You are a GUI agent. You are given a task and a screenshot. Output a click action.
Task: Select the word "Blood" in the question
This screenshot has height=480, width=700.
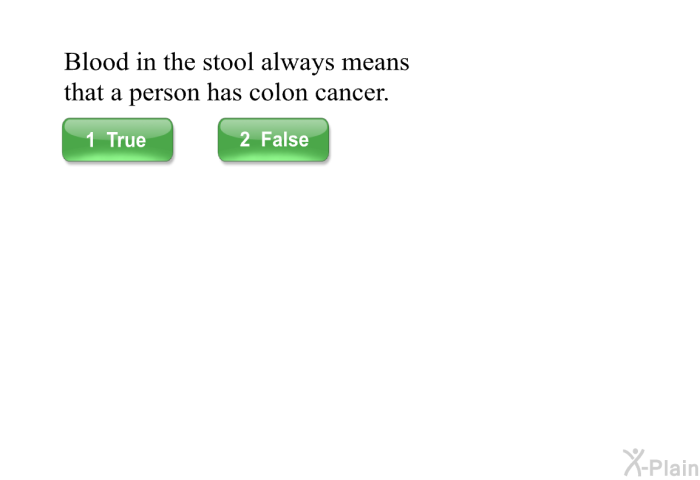(x=94, y=62)
